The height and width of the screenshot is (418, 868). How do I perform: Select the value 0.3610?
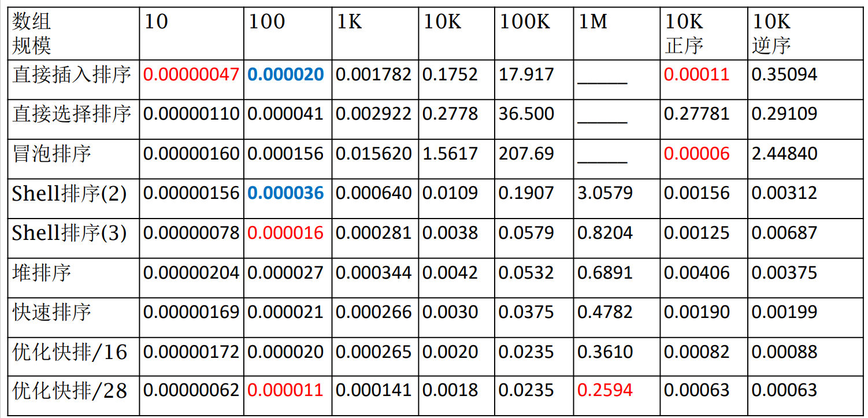(605, 352)
